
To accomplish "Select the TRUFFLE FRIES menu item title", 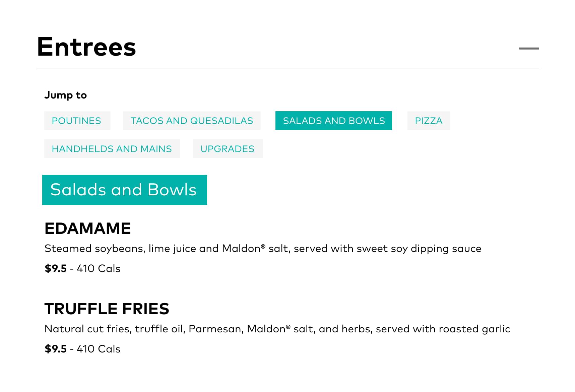I will (x=107, y=309).
